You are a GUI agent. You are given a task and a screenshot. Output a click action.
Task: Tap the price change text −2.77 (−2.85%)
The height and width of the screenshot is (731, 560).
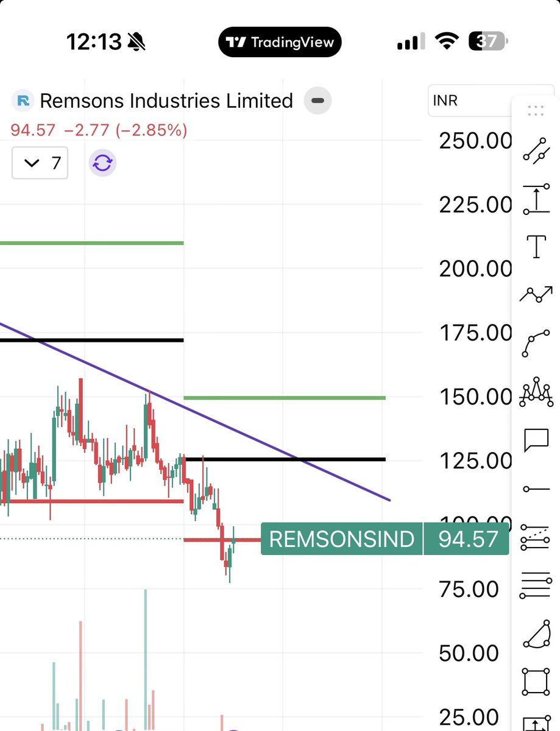tap(126, 130)
